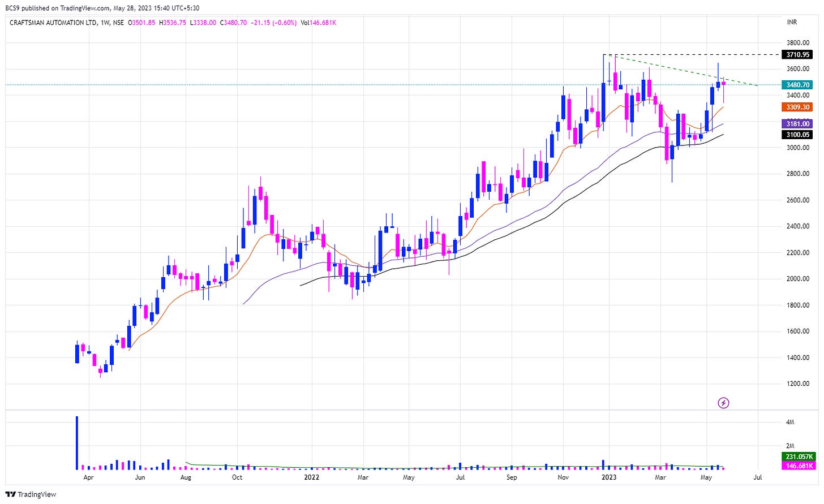Click the Oct label on time axis
The image size is (824, 504).
point(237,477)
